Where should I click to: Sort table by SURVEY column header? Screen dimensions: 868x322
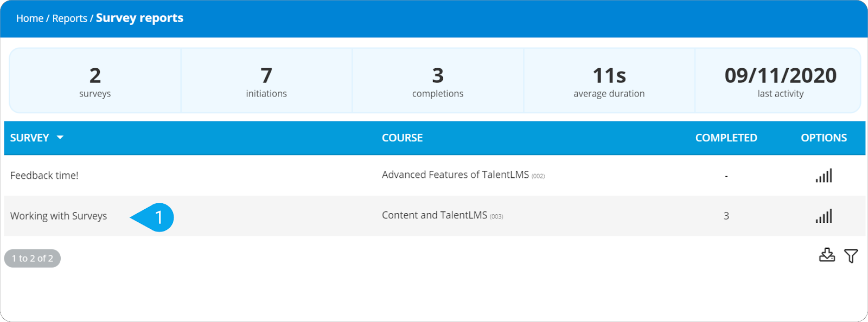[x=30, y=138]
